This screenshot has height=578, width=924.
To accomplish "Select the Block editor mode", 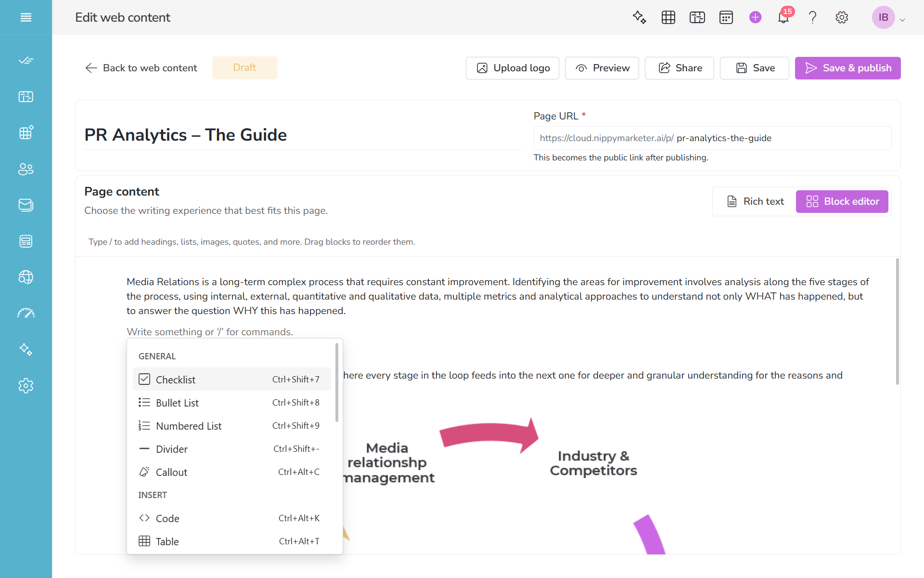I will [842, 201].
